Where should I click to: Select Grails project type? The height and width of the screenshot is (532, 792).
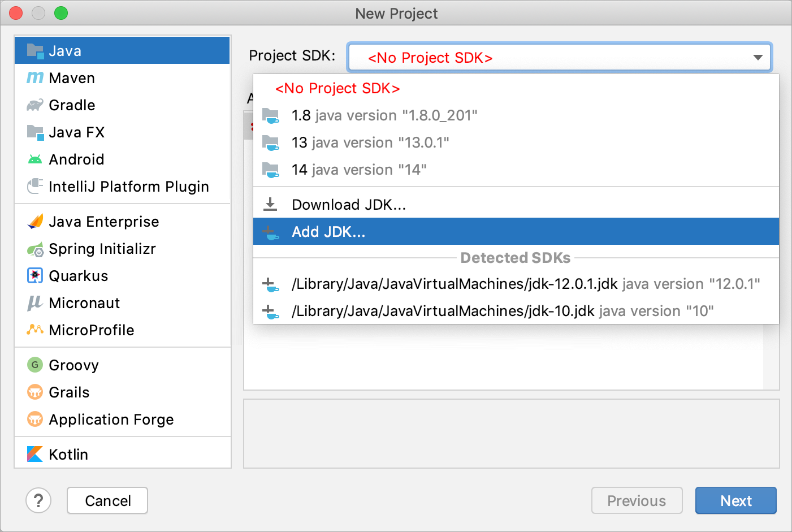coord(122,392)
